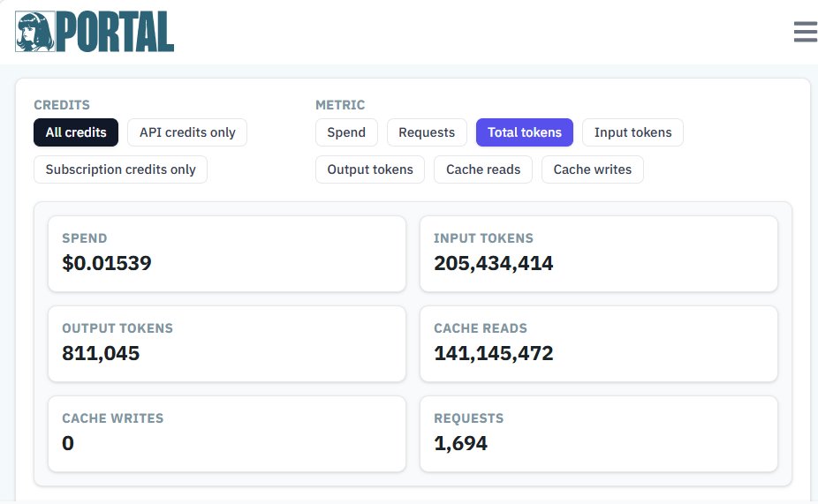Click the spend value $0.01539
This screenshot has width=818, height=504.
point(107,263)
